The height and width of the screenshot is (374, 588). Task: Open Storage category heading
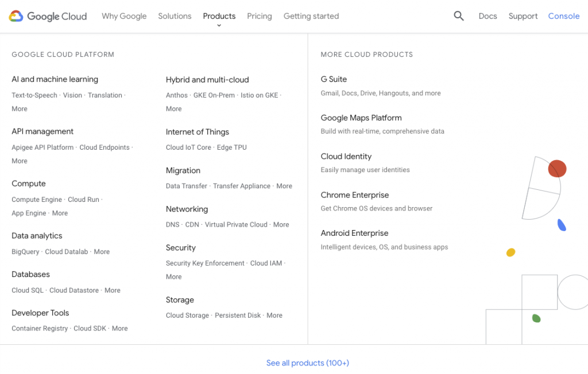pyautogui.click(x=180, y=299)
